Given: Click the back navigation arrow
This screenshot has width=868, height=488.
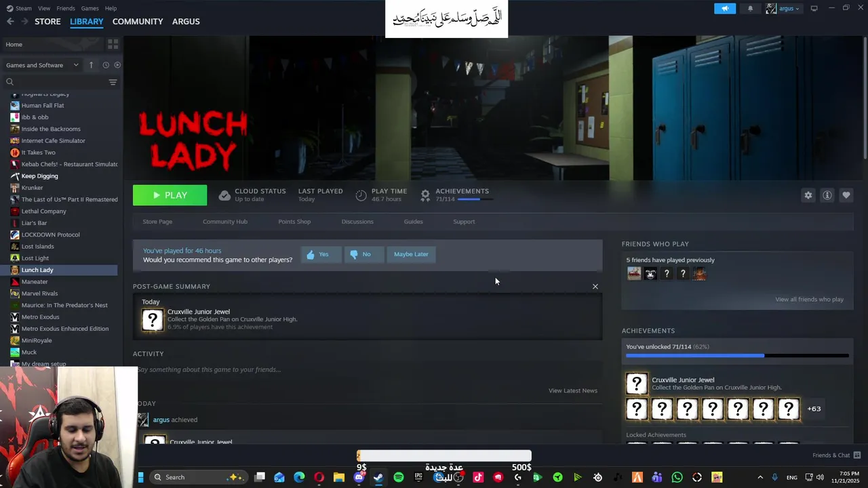Looking at the screenshot, I should click(10, 22).
